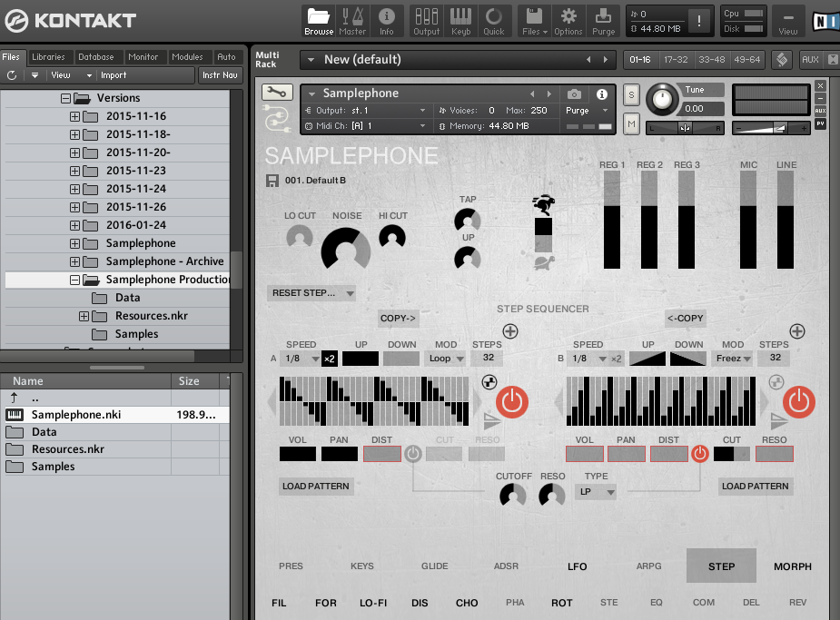Switch to the Libraries tab

coord(48,57)
